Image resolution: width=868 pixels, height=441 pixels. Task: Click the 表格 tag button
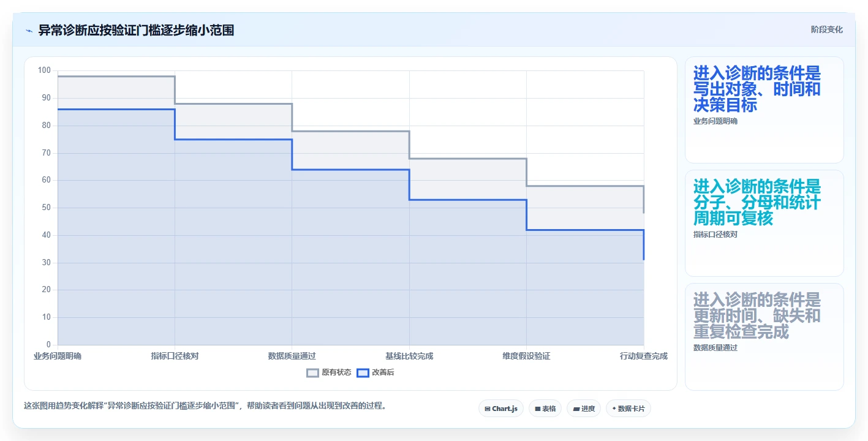coord(545,409)
